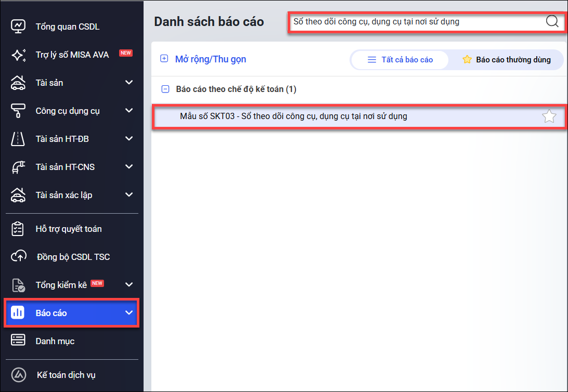The height and width of the screenshot is (392, 568).
Task: Open Mẫu số SKT03 report row
Action: click(x=293, y=116)
